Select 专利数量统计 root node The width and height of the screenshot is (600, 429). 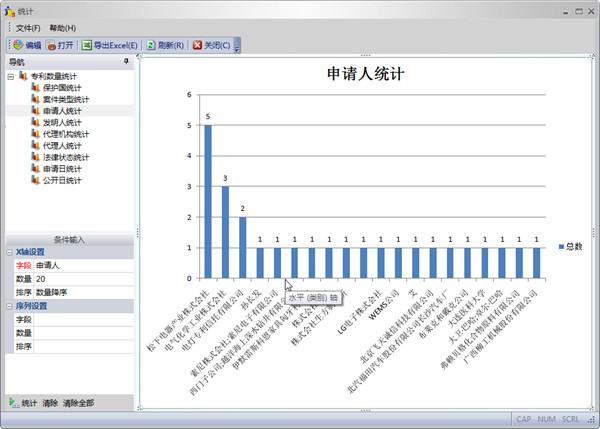click(x=54, y=76)
